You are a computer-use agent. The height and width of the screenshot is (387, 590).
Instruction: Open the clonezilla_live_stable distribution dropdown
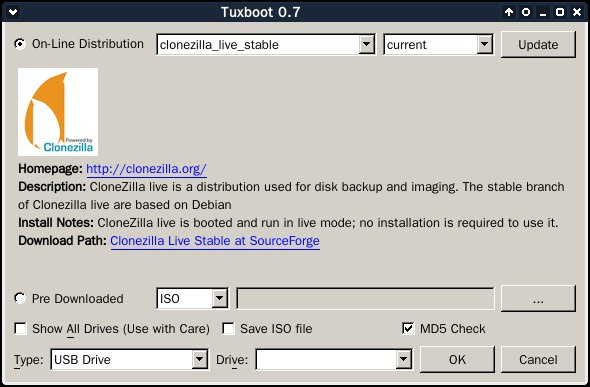(266, 45)
